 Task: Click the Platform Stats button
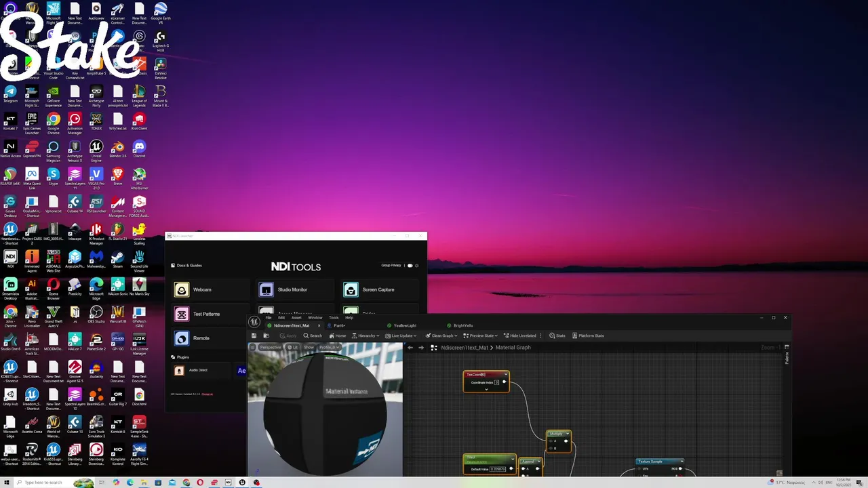tap(588, 335)
